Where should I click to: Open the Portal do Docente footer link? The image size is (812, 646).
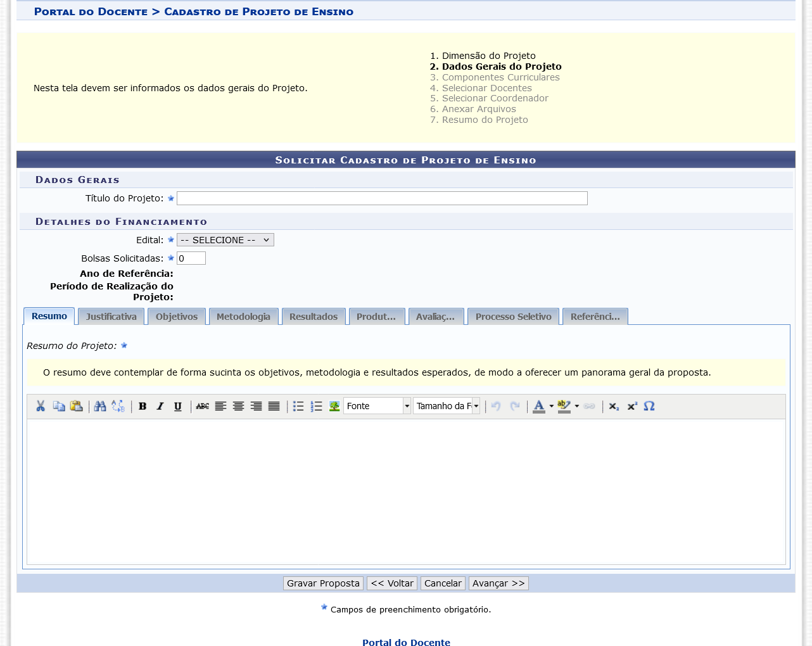406,642
